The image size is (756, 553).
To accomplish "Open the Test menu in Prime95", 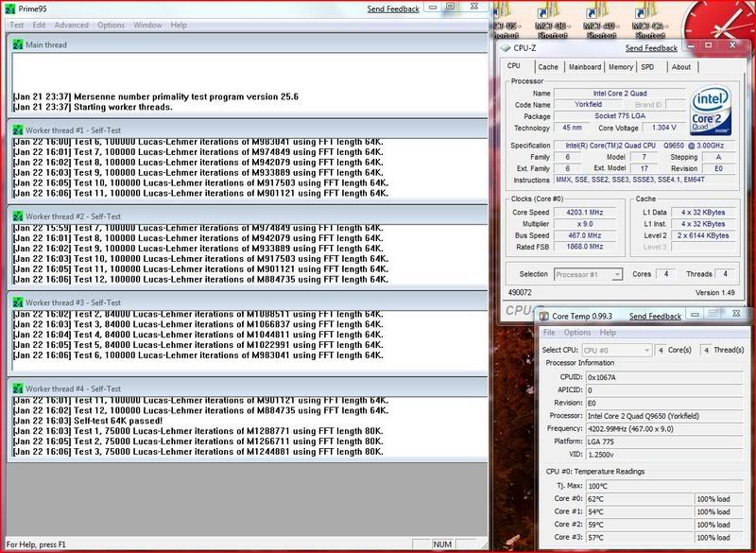I will [x=16, y=25].
